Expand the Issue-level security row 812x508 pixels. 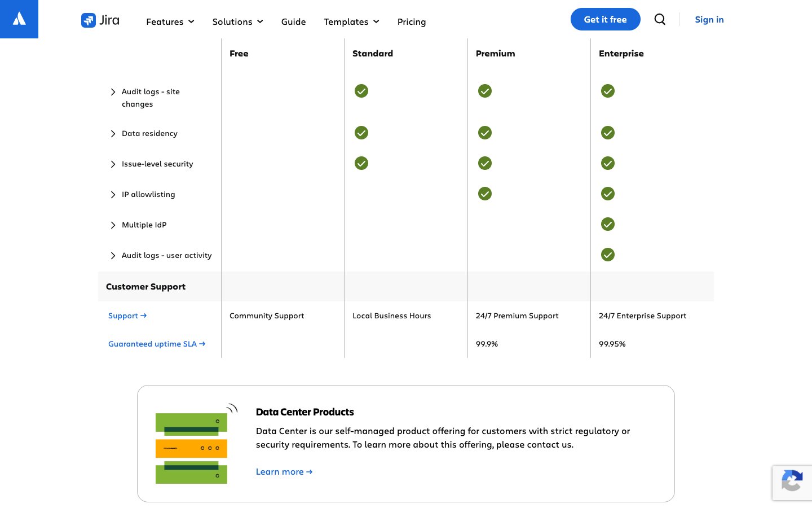point(113,164)
